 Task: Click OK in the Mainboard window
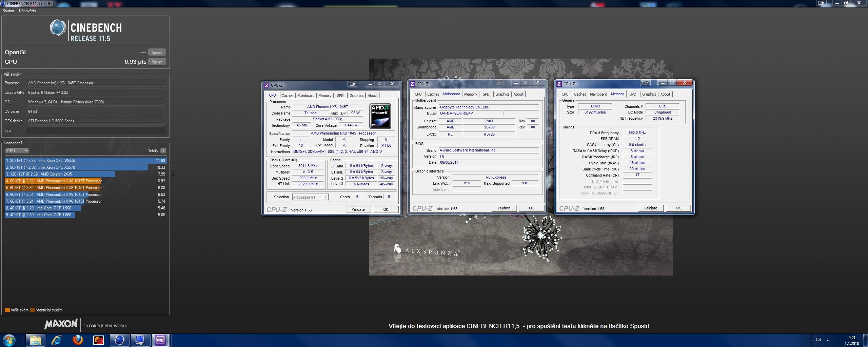(531, 208)
